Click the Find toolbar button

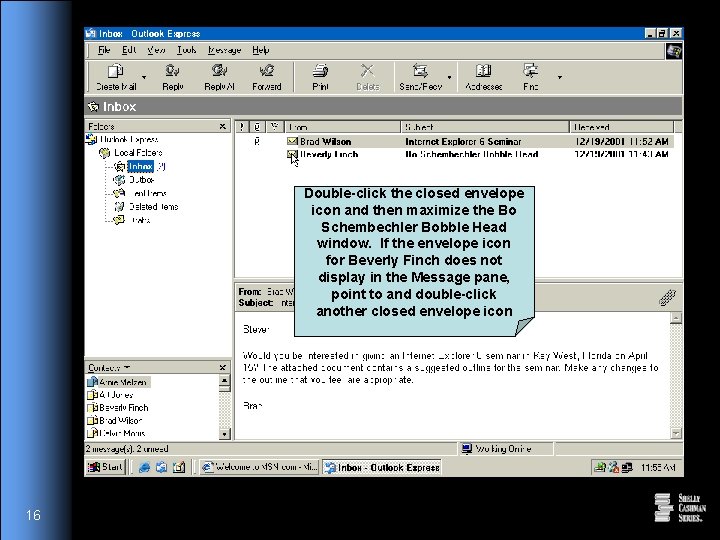tap(530, 76)
